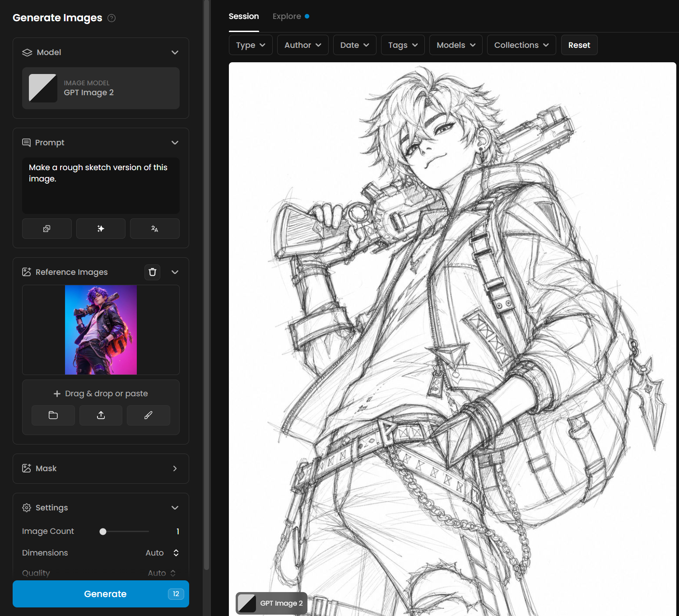Open the Dimensions Auto dropdown

[163, 553]
